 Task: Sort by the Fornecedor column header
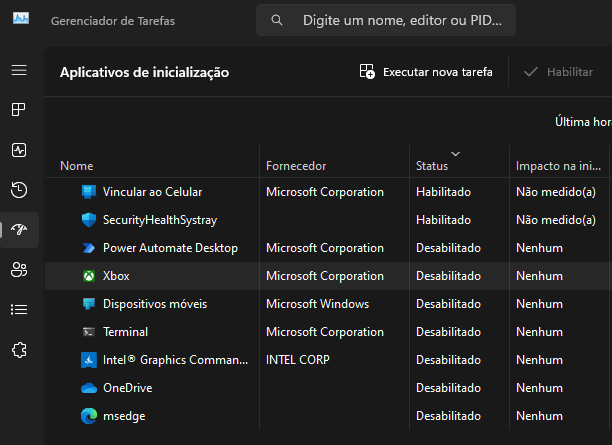tap(296, 166)
